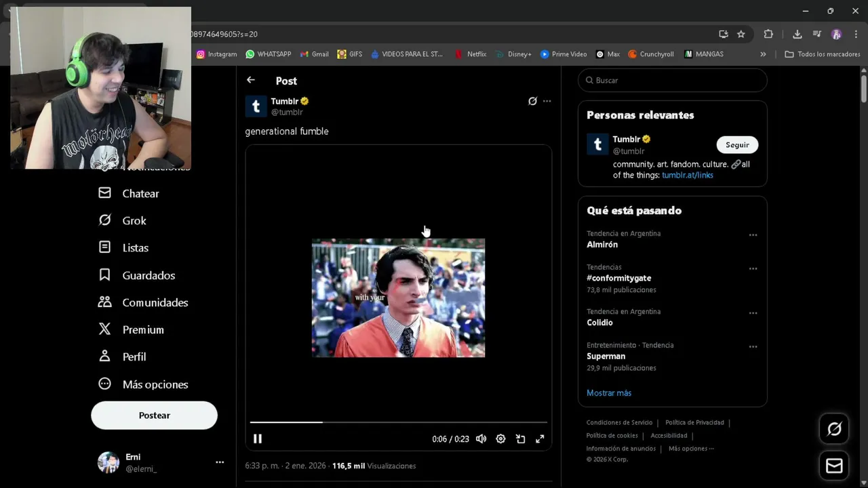Bookmark this page with star icon
This screenshot has width=868, height=488.
(741, 34)
